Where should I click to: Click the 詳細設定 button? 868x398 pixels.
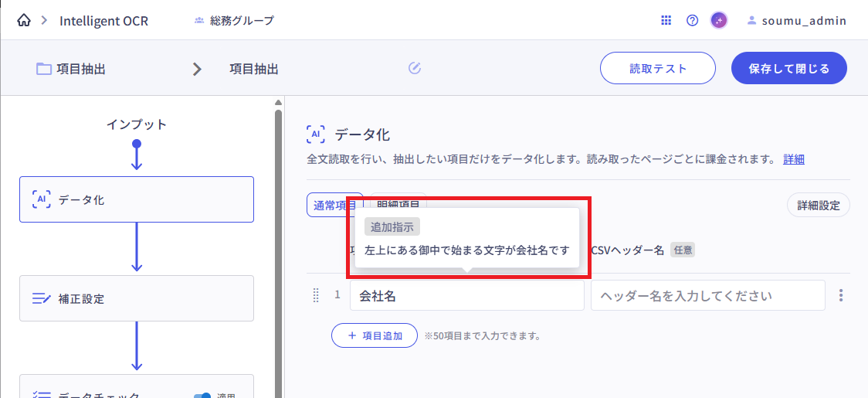coord(818,206)
